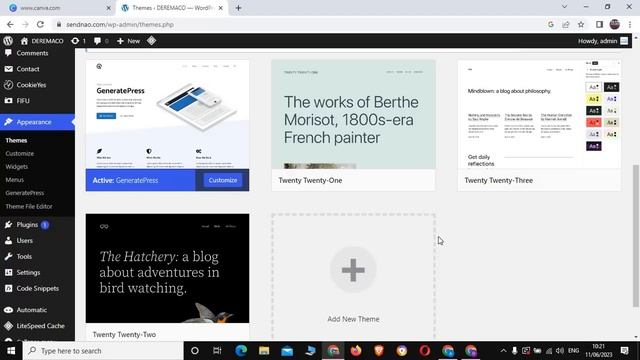The width and height of the screenshot is (640, 360).
Task: Open the Howdy, admin account menu
Action: [603, 41]
